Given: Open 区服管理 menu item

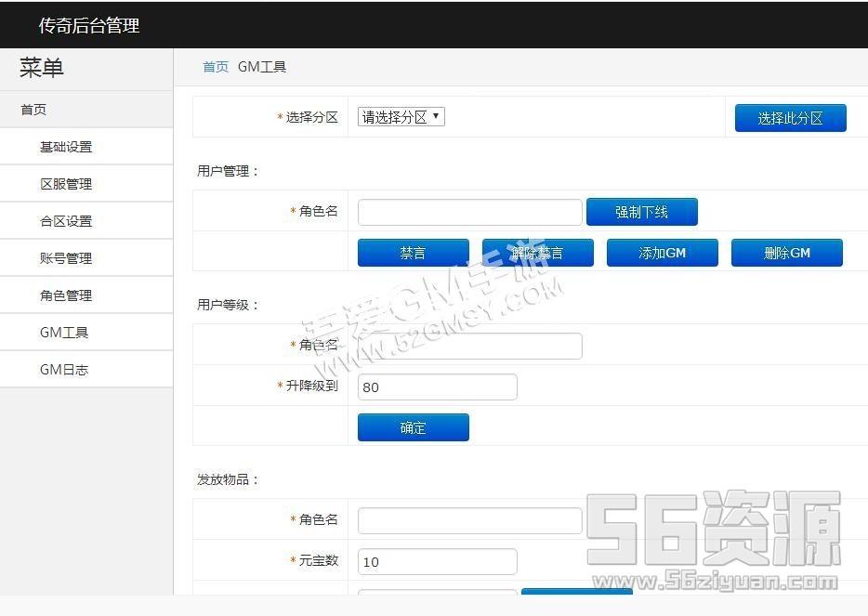Looking at the screenshot, I should [x=66, y=184].
